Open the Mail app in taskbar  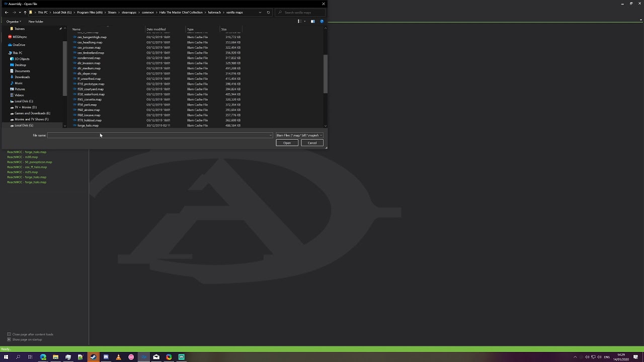pos(156,357)
